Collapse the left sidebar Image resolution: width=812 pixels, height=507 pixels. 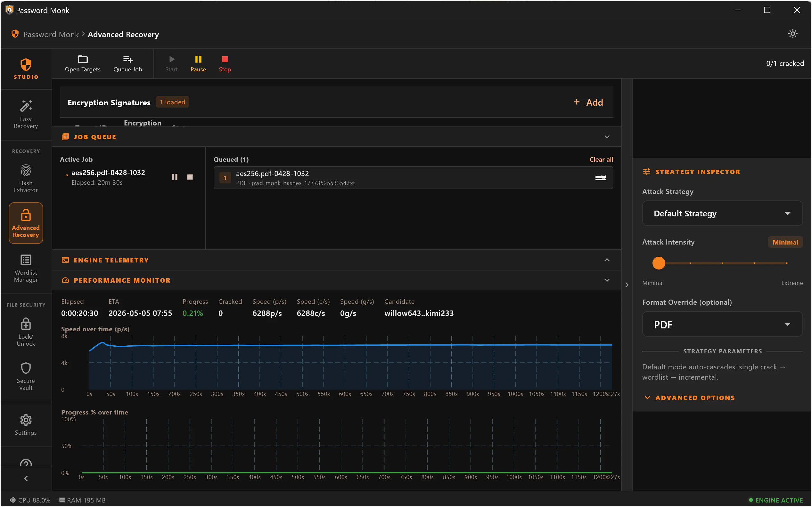click(x=26, y=478)
